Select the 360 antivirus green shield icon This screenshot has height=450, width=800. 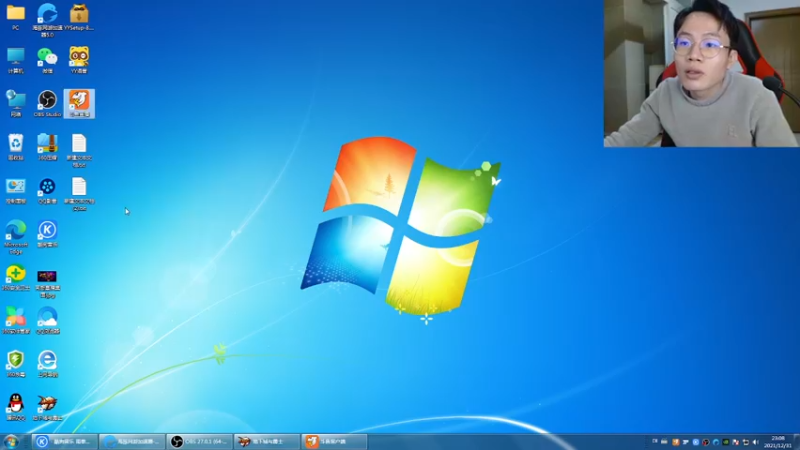click(x=16, y=364)
